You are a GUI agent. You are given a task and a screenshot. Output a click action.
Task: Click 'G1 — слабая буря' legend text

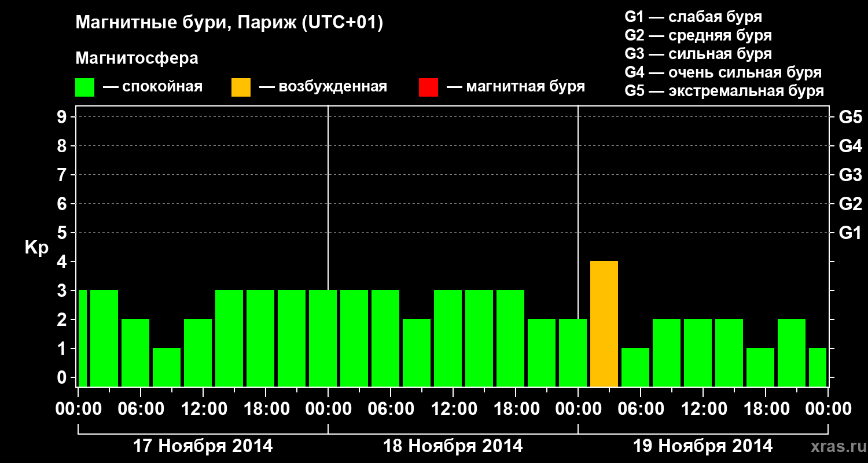pos(693,17)
